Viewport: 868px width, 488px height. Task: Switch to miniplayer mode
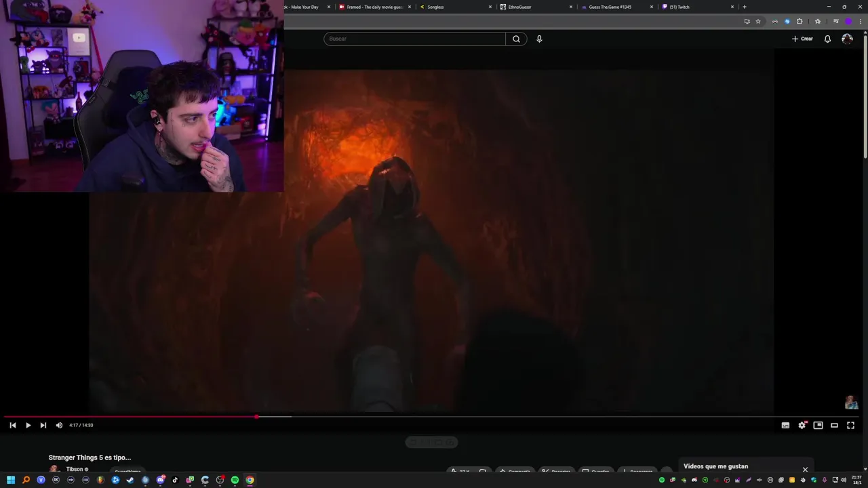click(818, 425)
